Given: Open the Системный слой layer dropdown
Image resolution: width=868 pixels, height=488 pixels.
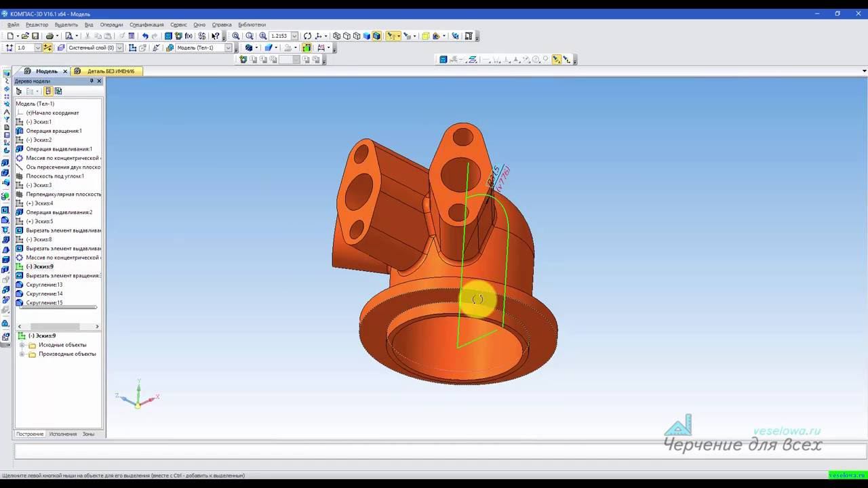Looking at the screenshot, I should coord(119,47).
